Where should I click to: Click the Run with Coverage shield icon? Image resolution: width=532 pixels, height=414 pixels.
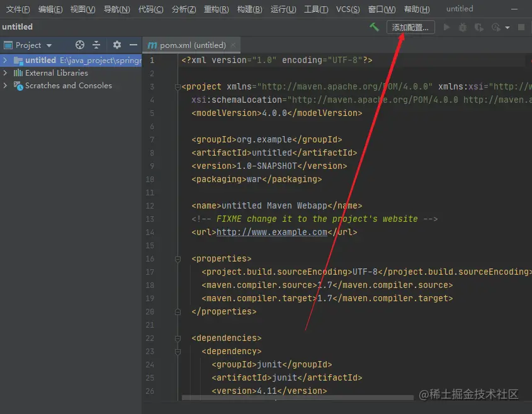tap(479, 27)
